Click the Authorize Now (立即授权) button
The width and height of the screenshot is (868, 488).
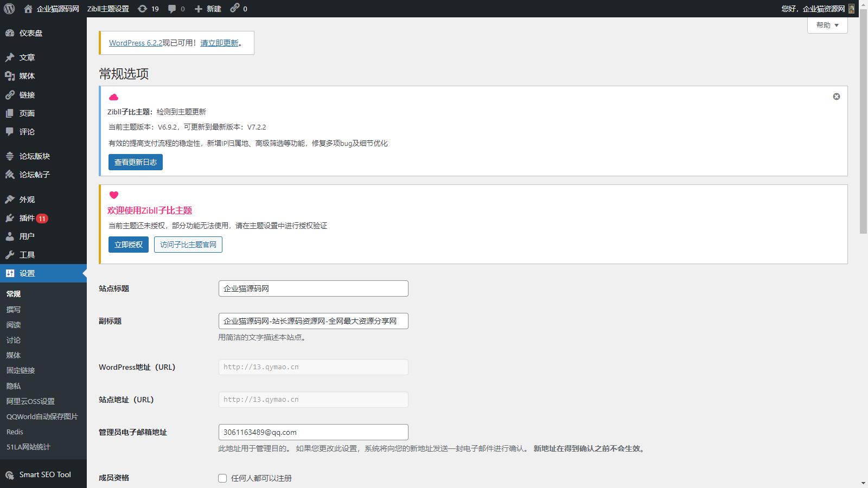pos(129,245)
